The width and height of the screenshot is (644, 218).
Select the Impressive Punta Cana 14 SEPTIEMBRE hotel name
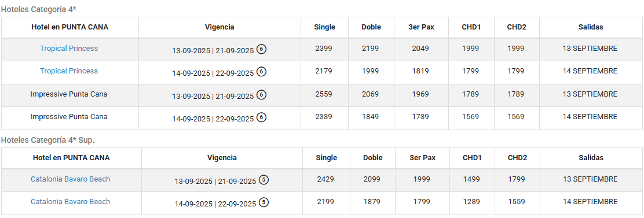coord(69,117)
